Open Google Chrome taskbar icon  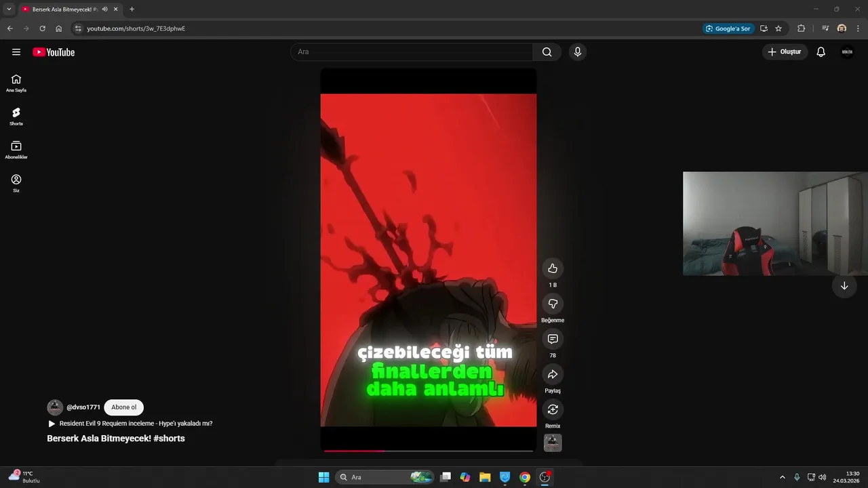pos(524,477)
